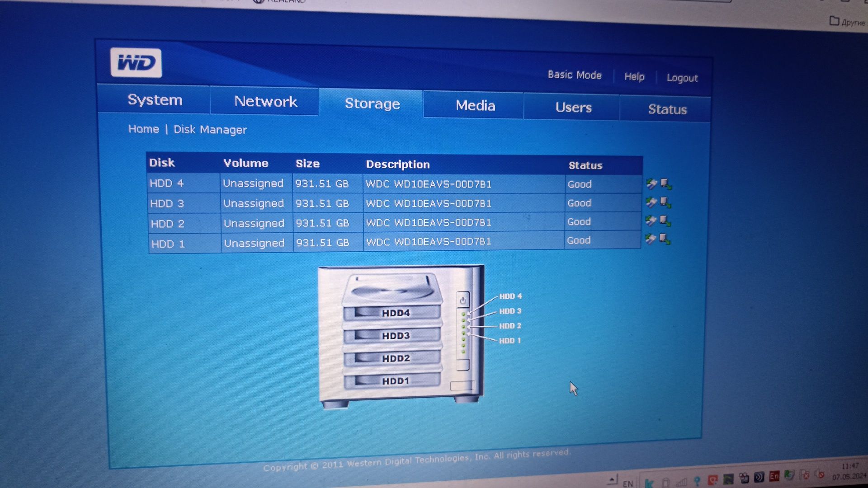Image resolution: width=868 pixels, height=488 pixels.
Task: Click the HDD2 bay in the NAS illustration
Action: click(392, 358)
